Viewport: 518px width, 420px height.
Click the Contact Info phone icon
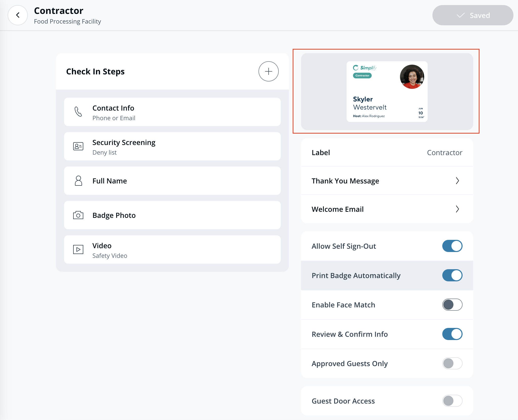tap(78, 112)
